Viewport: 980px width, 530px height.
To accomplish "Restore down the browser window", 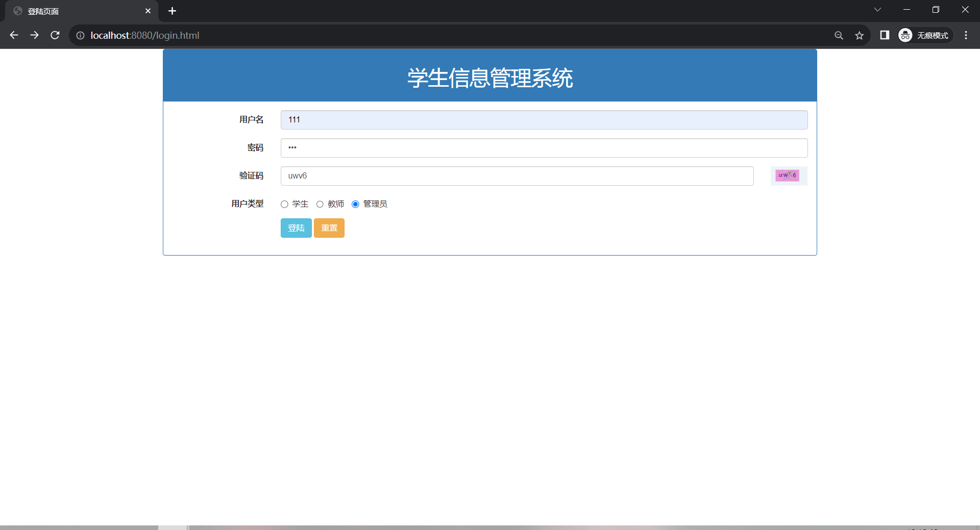I will tap(936, 10).
